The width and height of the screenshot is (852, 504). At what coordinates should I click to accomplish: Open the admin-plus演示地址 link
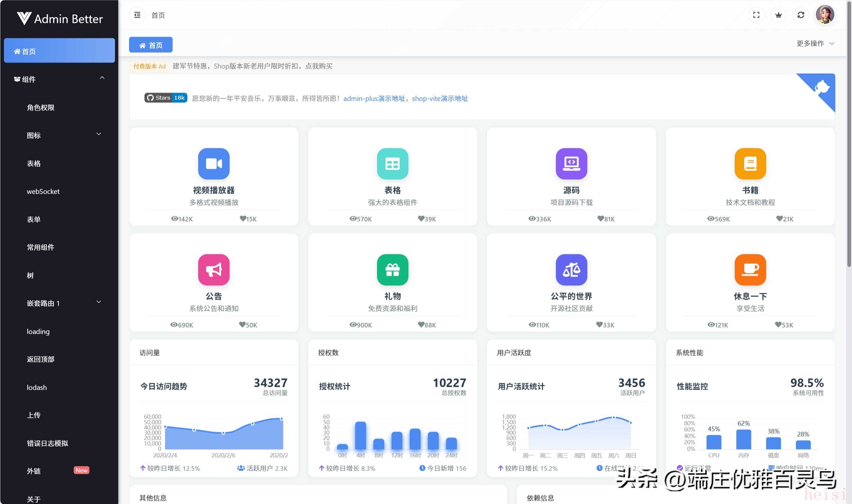(374, 99)
